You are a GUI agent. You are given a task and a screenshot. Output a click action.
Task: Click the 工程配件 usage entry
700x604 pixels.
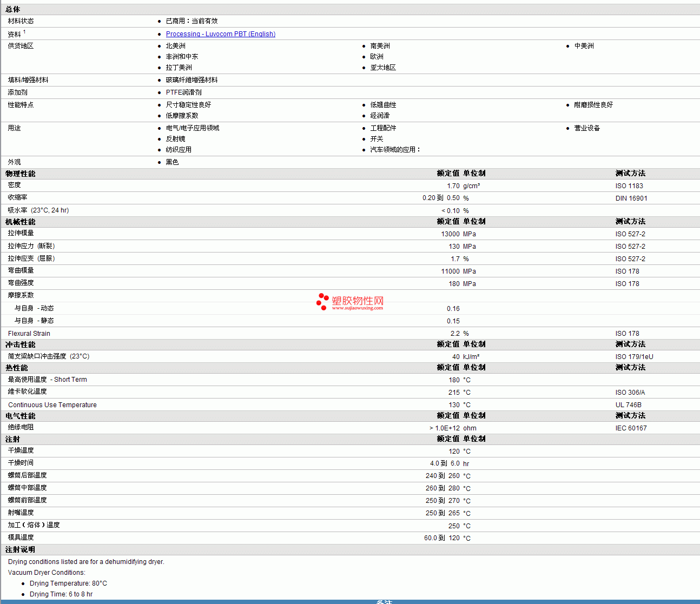(383, 128)
